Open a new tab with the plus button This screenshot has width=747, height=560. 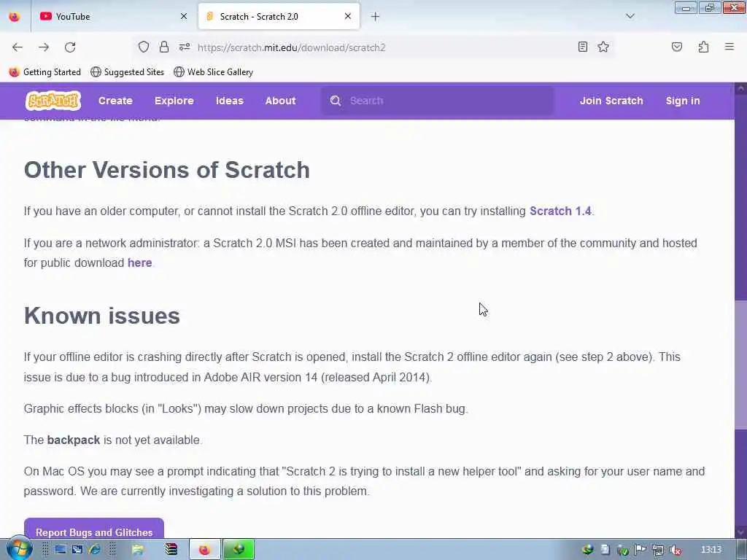tap(376, 17)
